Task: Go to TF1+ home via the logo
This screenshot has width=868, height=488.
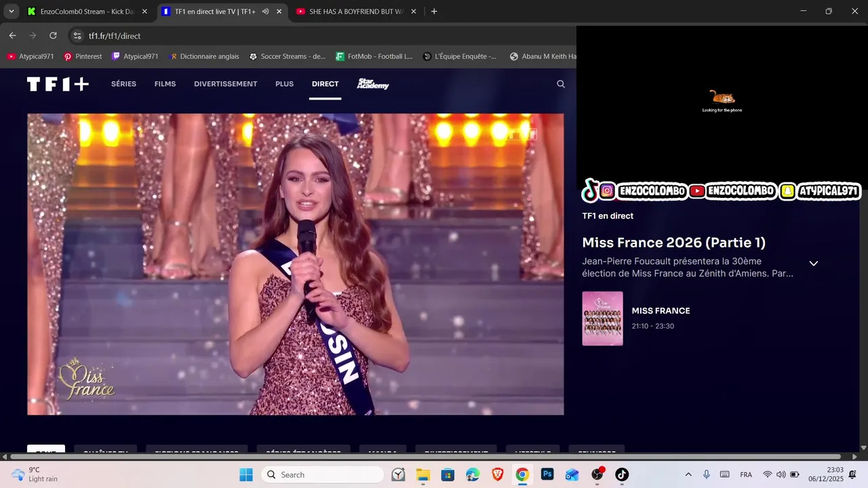Action: tap(58, 84)
